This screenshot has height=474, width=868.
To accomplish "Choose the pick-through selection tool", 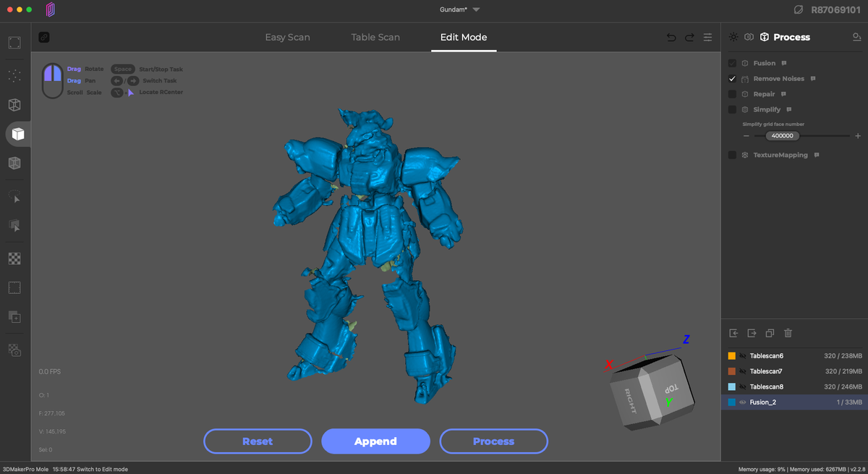I will 14,226.
